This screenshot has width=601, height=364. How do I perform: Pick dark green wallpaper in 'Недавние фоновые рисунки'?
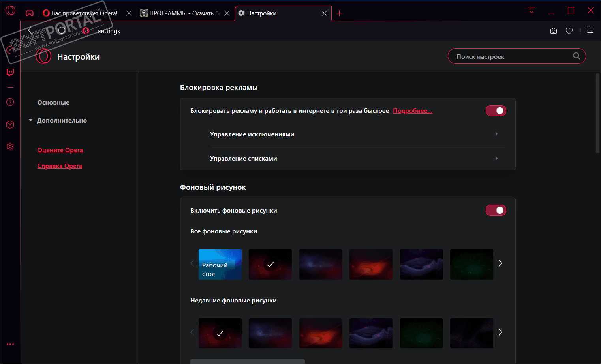421,333
